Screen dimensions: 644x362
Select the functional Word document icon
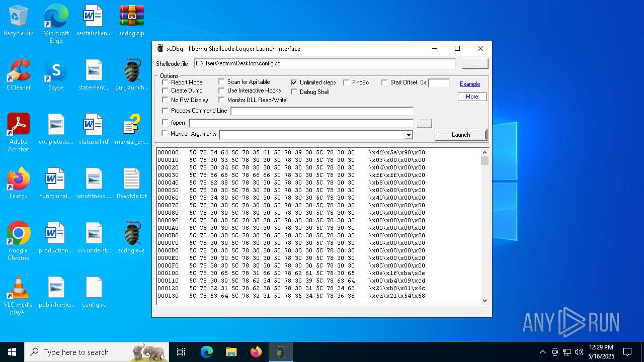click(56, 184)
